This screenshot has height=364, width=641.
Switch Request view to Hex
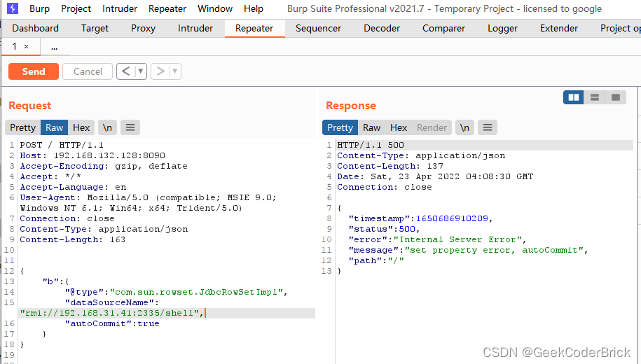(x=81, y=127)
